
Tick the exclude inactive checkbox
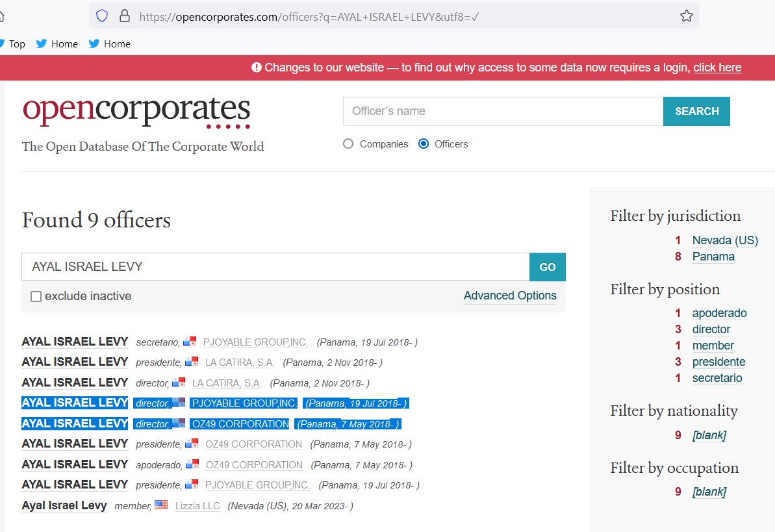click(36, 296)
